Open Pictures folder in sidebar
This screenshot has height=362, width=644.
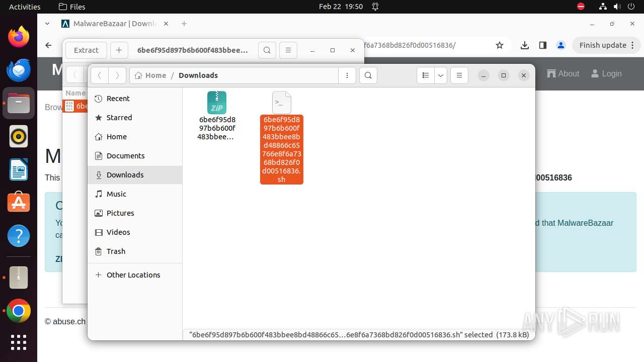tap(135, 213)
